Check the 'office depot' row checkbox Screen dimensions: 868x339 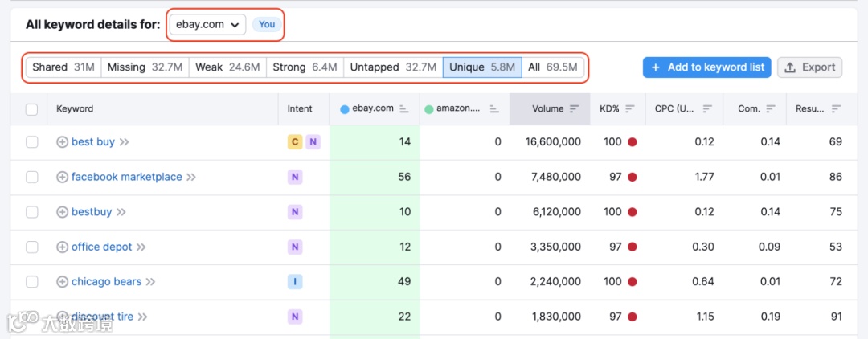[32, 247]
